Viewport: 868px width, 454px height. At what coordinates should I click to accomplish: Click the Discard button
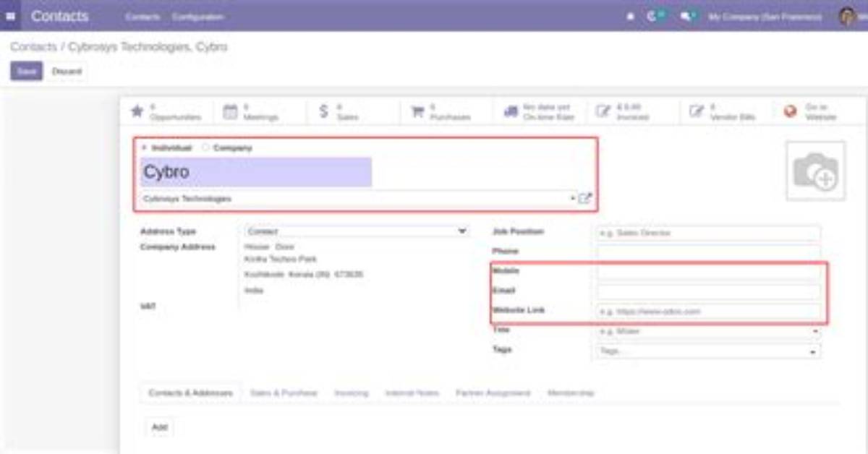click(67, 72)
